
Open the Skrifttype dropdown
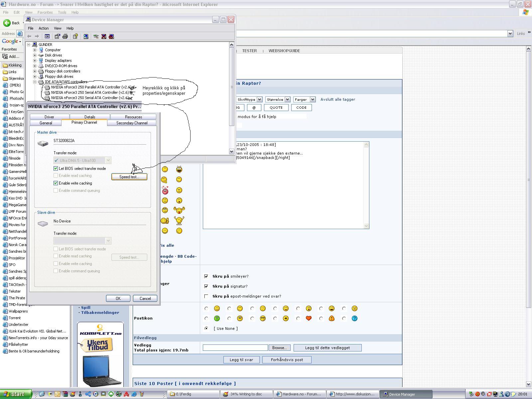[249, 99]
